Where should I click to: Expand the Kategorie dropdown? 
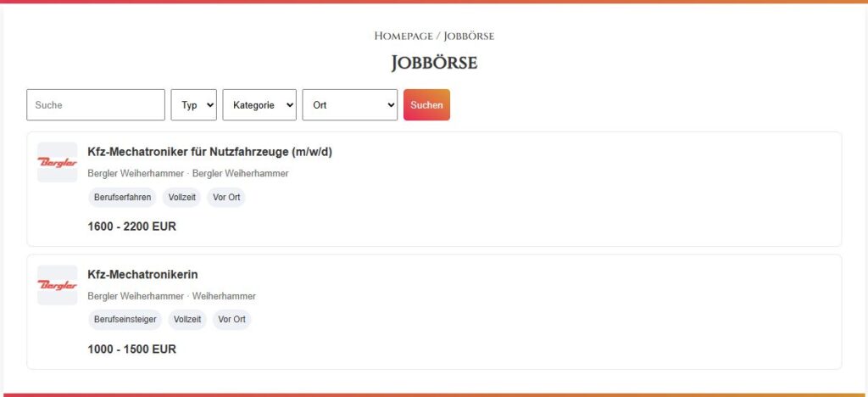259,105
